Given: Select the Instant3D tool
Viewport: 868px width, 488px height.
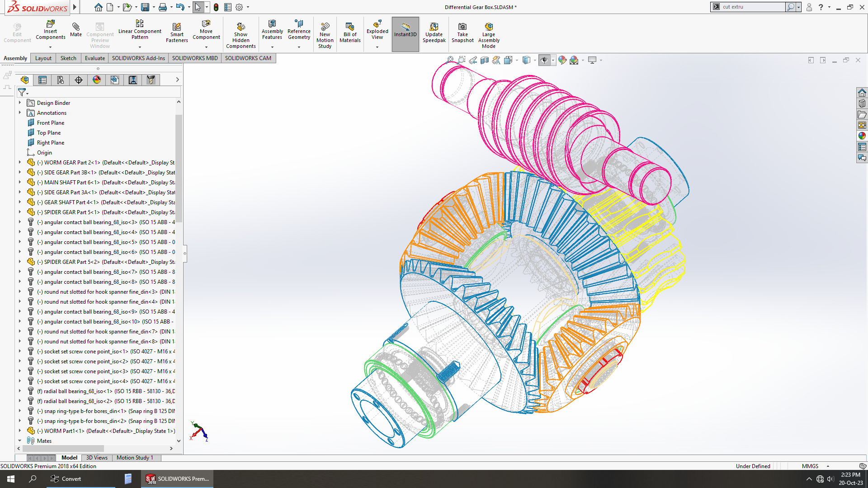Looking at the screenshot, I should 406,34.
